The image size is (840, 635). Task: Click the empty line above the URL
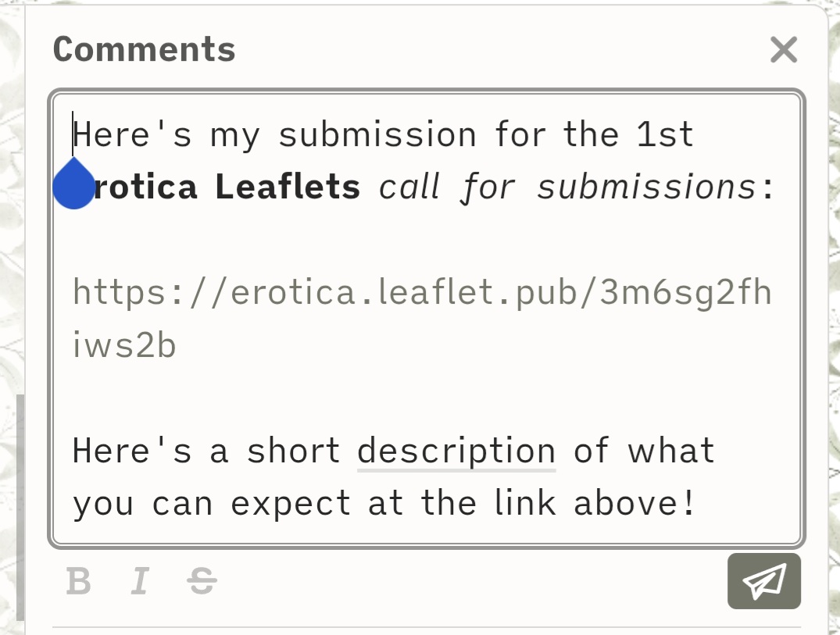pos(422,240)
